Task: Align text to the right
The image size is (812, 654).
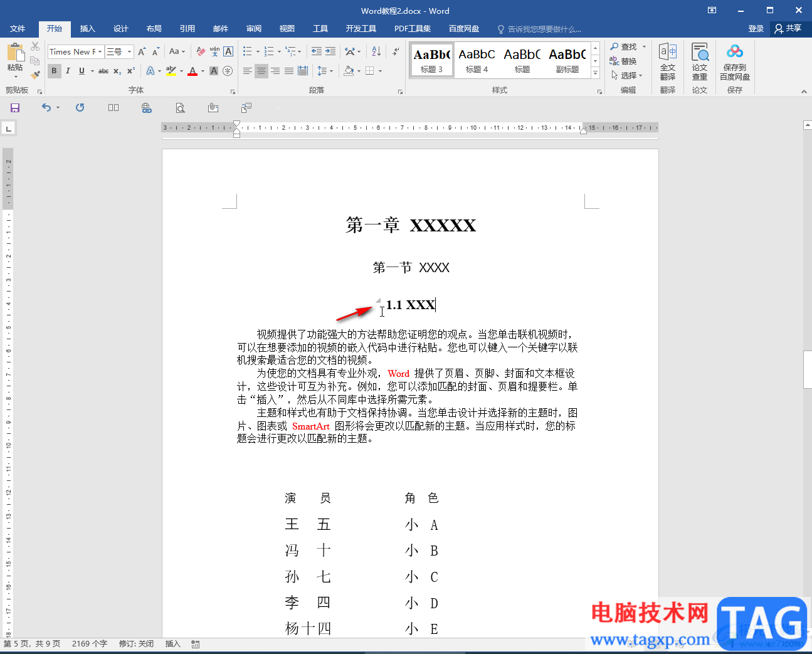Action: click(x=275, y=71)
